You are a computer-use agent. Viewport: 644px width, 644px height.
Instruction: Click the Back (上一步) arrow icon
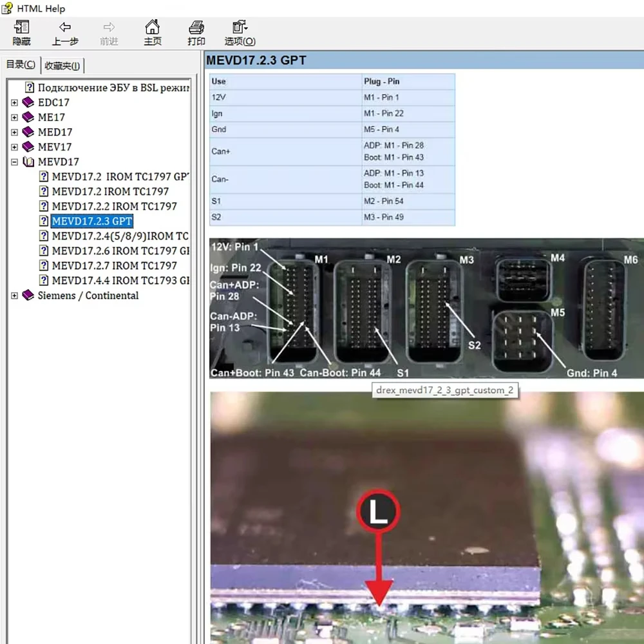pos(65,28)
